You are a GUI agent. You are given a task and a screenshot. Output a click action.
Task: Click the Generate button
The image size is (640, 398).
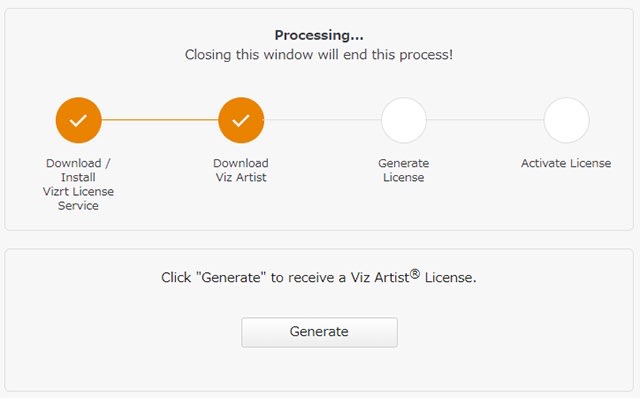pos(319,332)
